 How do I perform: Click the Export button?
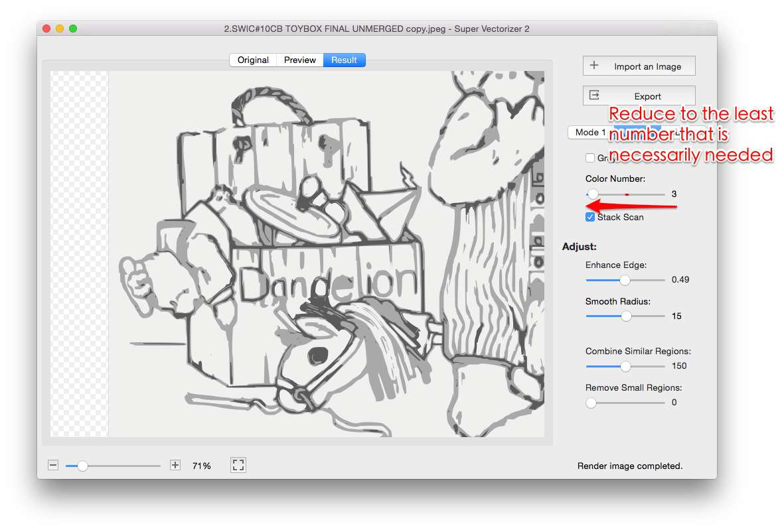[647, 96]
